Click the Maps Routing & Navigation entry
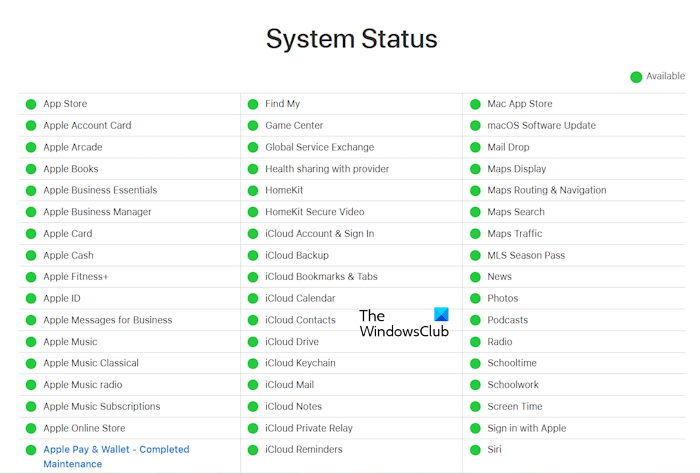This screenshot has height=474, width=700. (x=546, y=190)
